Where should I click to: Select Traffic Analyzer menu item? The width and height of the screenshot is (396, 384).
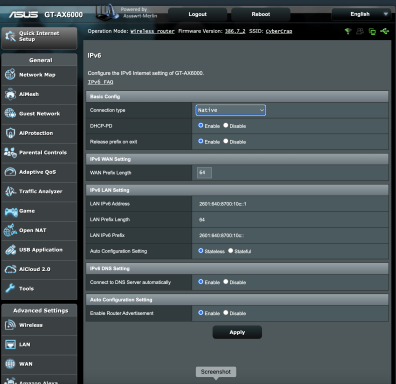(39, 191)
